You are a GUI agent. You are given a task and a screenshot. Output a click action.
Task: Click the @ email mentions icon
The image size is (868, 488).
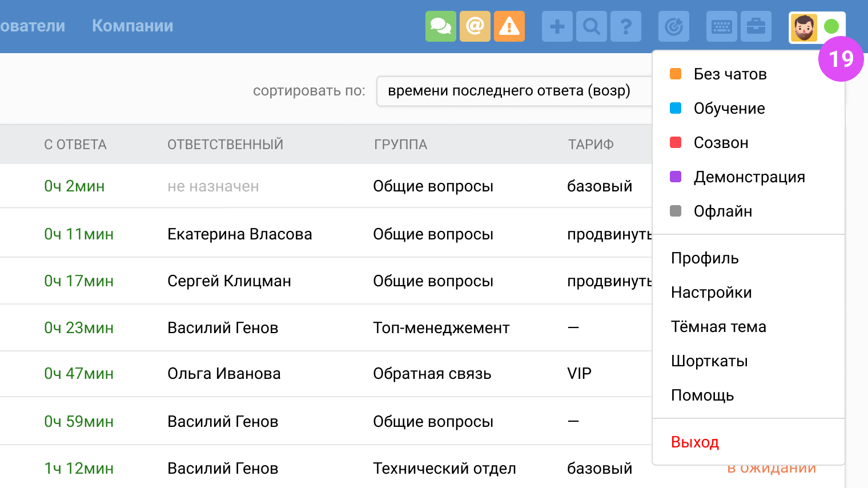pyautogui.click(x=475, y=26)
